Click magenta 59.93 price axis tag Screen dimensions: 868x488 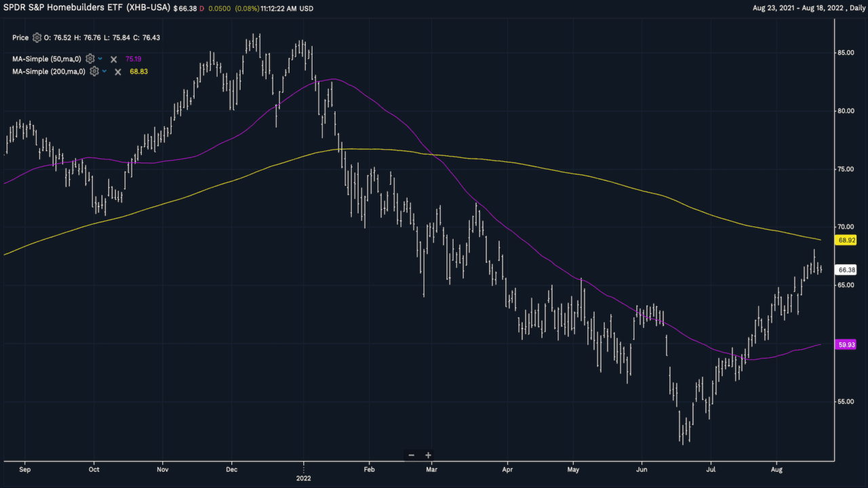pos(846,344)
